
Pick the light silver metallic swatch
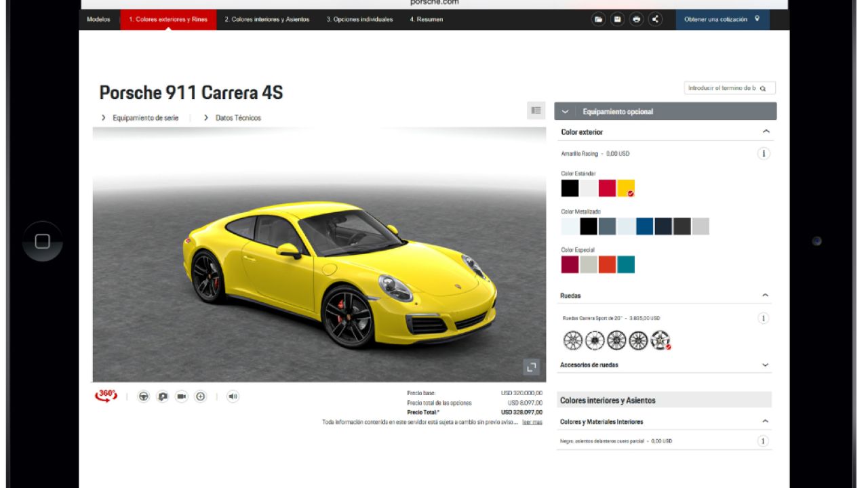701,226
